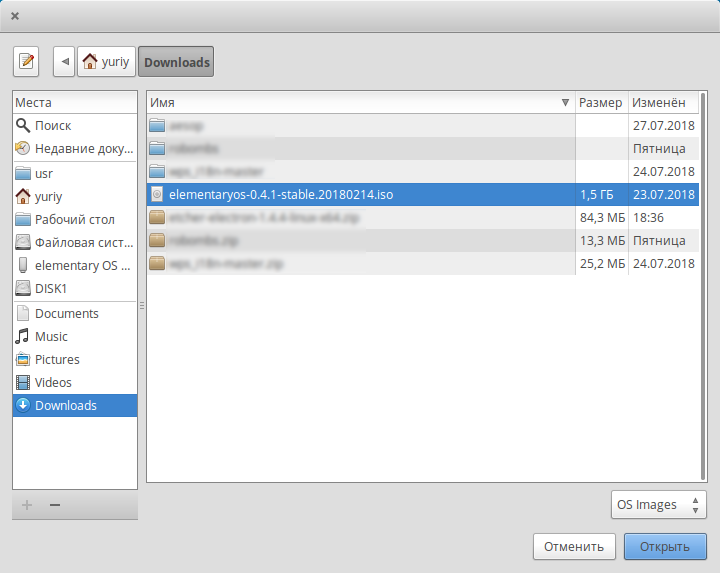Click the type-a-location pencil icon
Image resolution: width=720 pixels, height=573 pixels.
[26, 62]
